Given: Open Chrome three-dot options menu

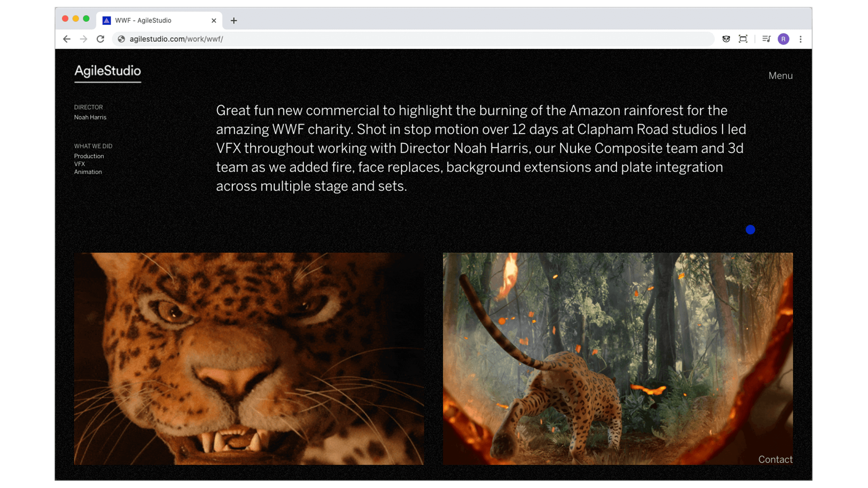Looking at the screenshot, I should point(801,39).
